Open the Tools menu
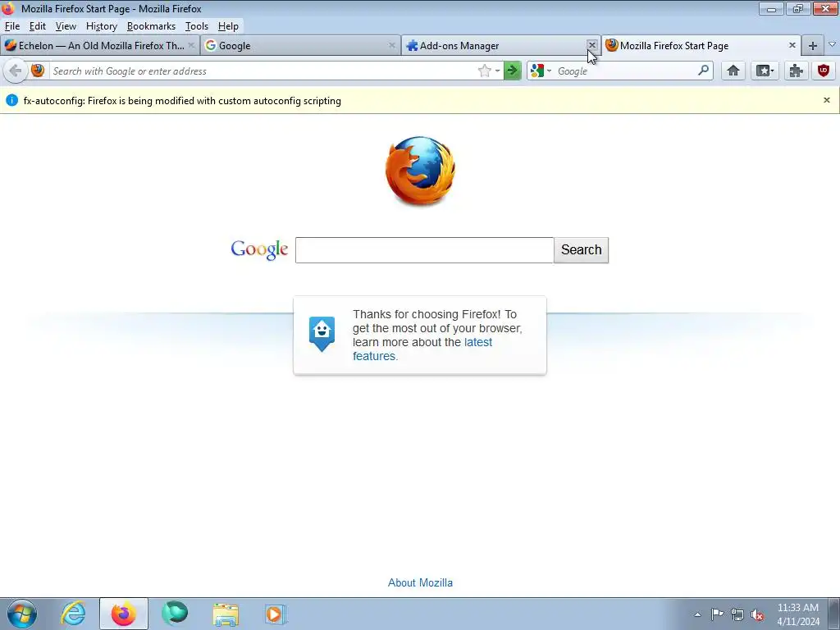 pyautogui.click(x=197, y=26)
